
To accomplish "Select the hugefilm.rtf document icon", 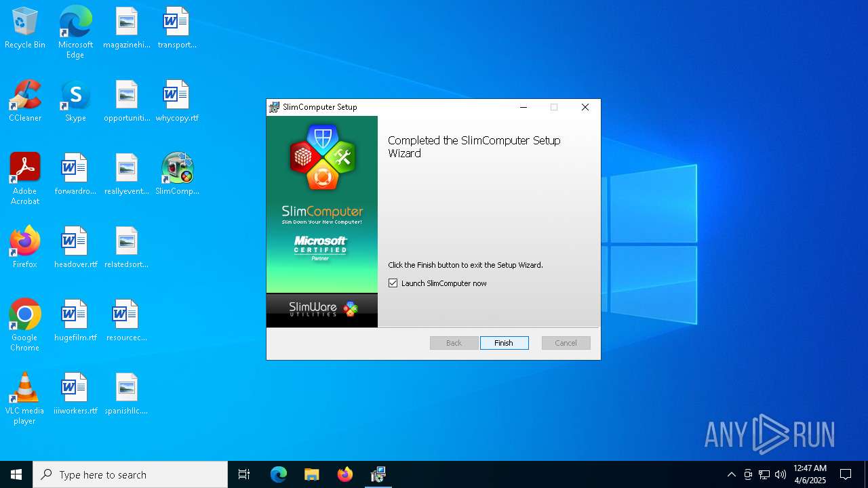I will (75, 321).
